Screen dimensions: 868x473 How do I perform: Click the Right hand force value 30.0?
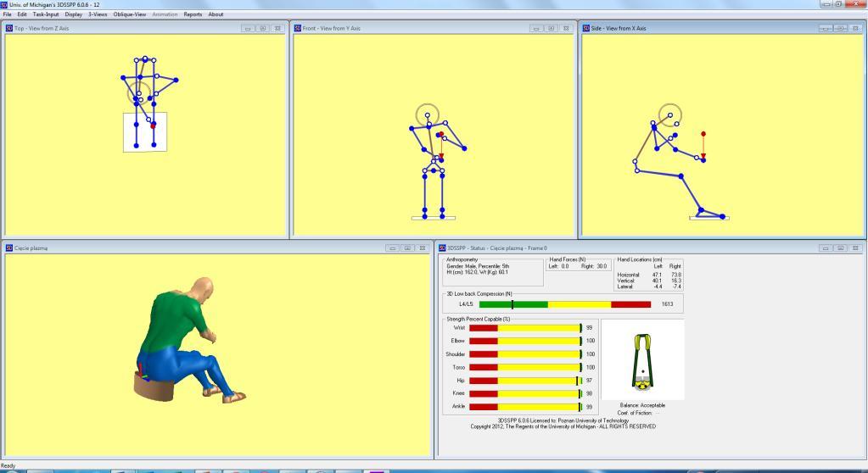pyautogui.click(x=602, y=266)
